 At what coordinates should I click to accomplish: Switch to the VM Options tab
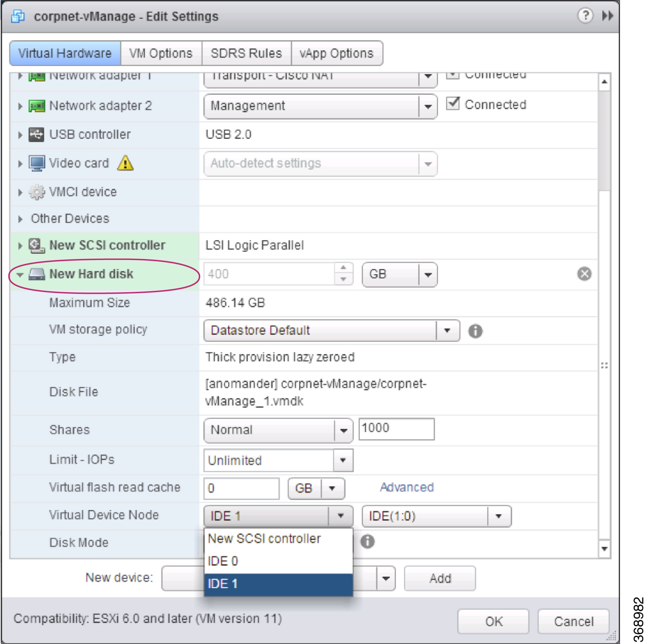coord(161,53)
